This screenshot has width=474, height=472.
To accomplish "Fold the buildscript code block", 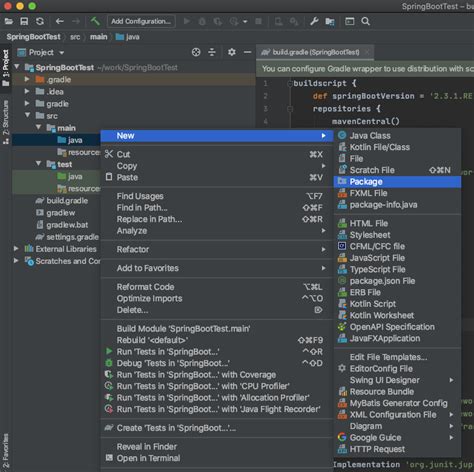I will [290, 83].
